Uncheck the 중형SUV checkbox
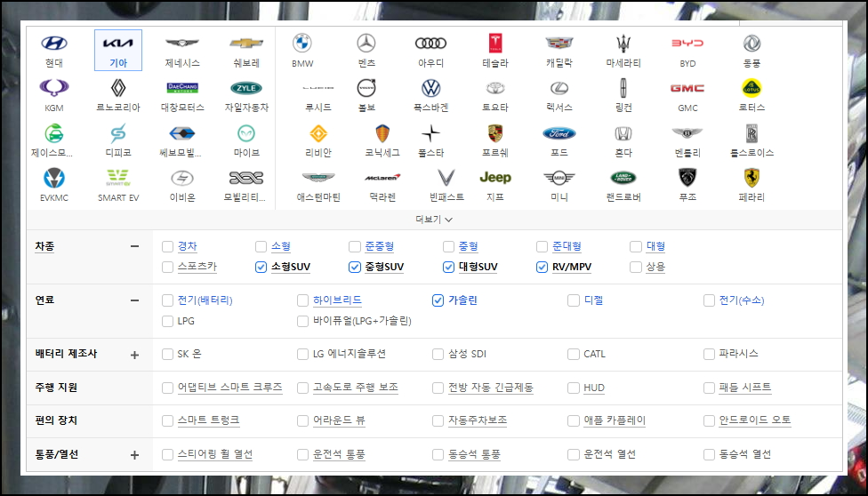Viewport: 868px width, 496px height. click(355, 267)
